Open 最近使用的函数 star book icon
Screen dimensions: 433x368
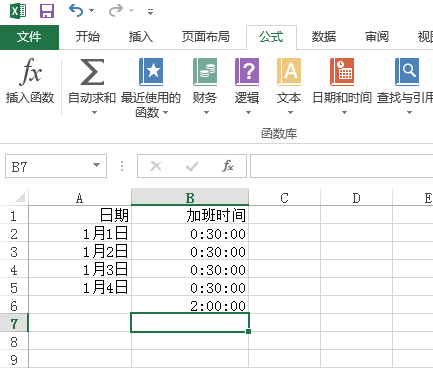151,72
